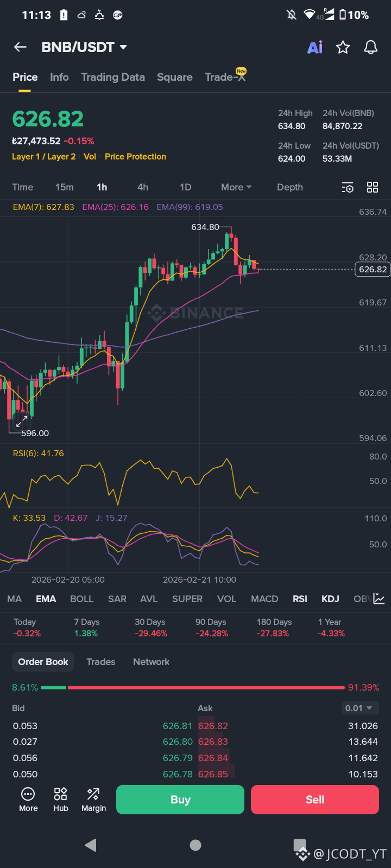This screenshot has height=868, width=391.
Task: Switch chart to Depth view
Action: point(290,187)
